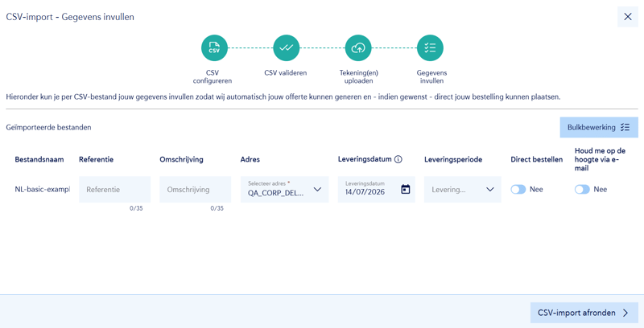Open the Selecteer adres dropdown

point(285,190)
